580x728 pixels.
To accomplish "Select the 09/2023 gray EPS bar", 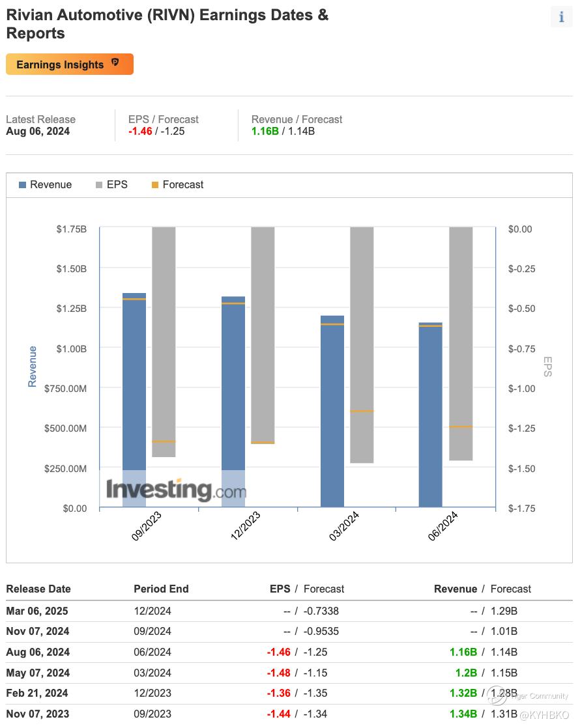I will [164, 342].
